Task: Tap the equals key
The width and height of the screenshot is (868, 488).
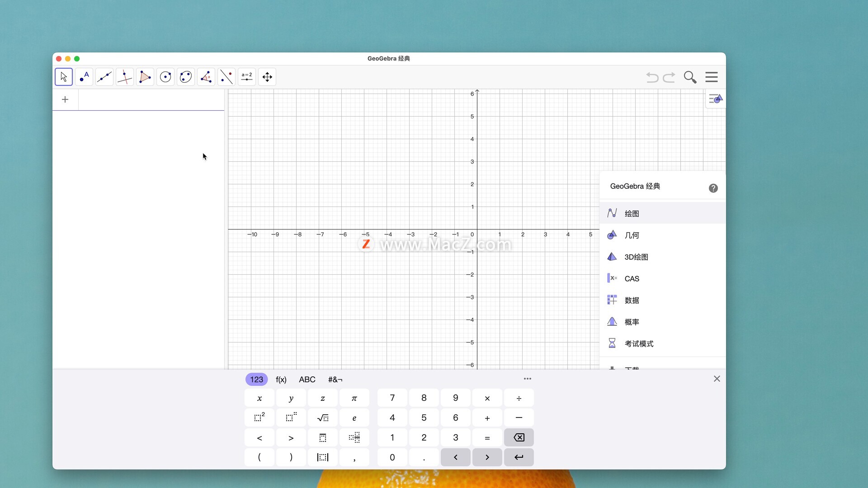Action: tap(487, 438)
